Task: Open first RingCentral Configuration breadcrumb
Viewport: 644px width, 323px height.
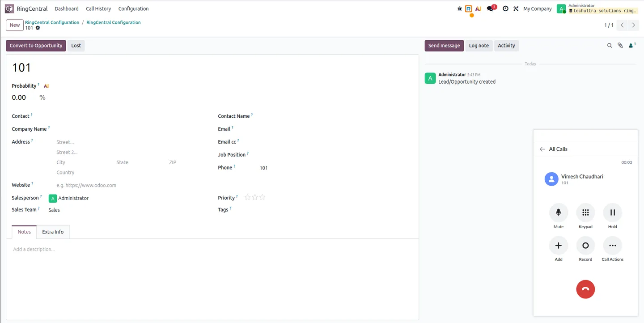Action: pyautogui.click(x=52, y=22)
